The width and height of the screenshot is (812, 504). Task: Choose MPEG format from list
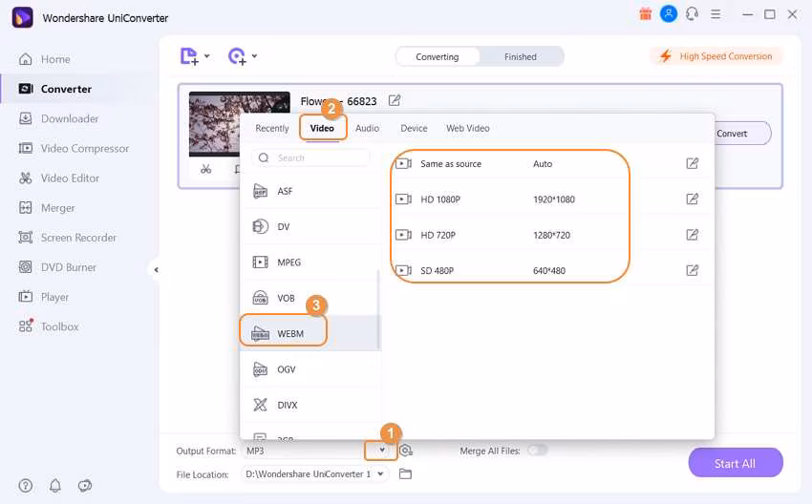pyautogui.click(x=310, y=262)
